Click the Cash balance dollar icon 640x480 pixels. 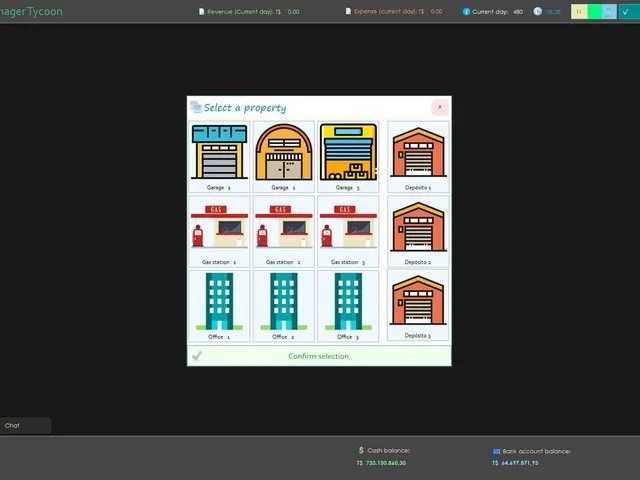coord(361,450)
